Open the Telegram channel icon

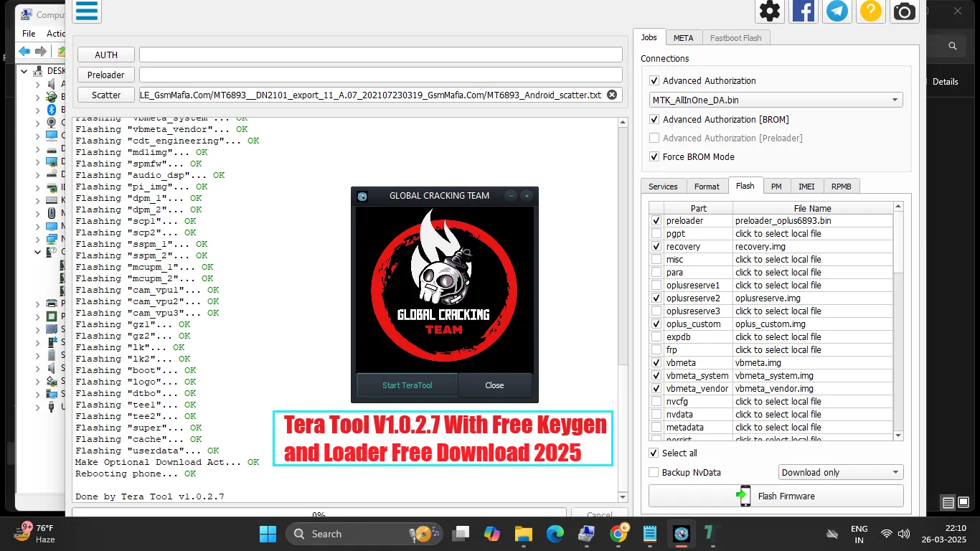click(837, 11)
